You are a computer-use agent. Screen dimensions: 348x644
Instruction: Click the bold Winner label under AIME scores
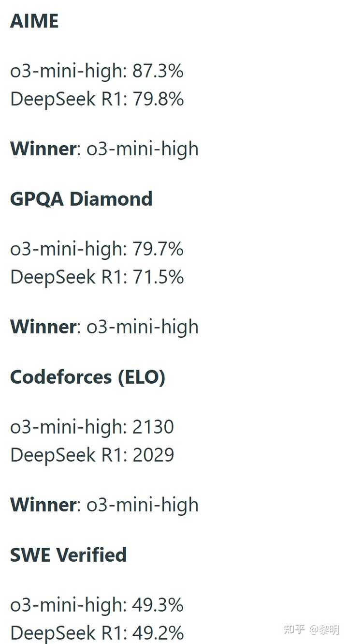[x=43, y=149]
